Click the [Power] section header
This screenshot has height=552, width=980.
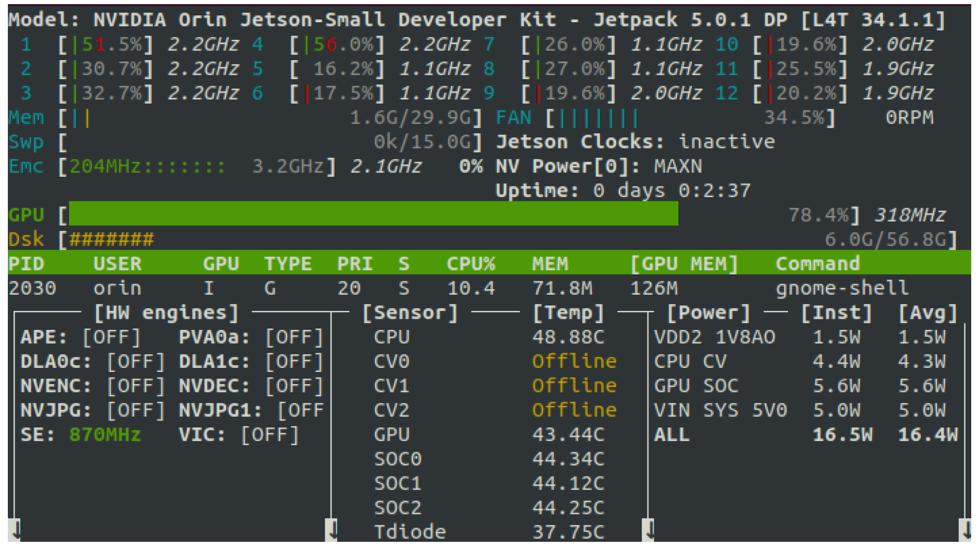[709, 313]
